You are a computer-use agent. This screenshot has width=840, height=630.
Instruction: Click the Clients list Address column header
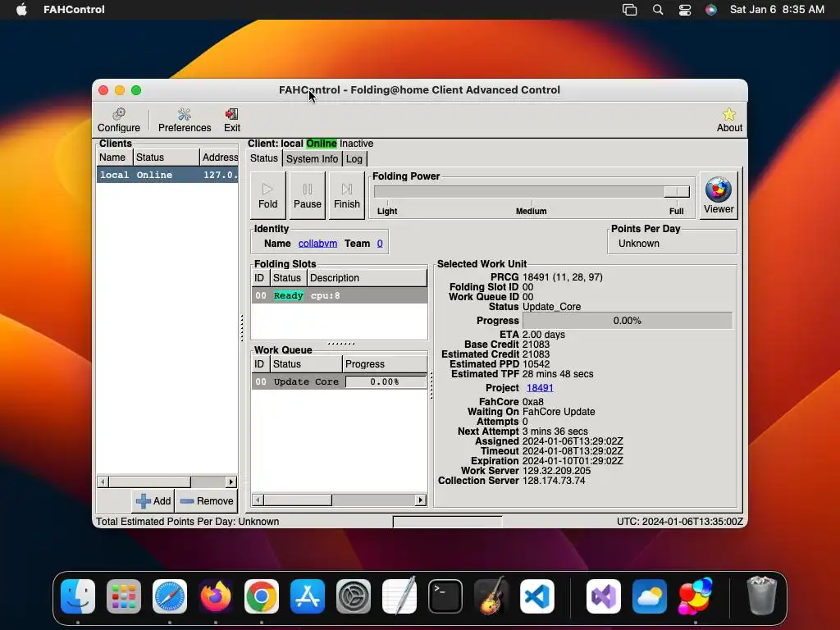point(219,157)
